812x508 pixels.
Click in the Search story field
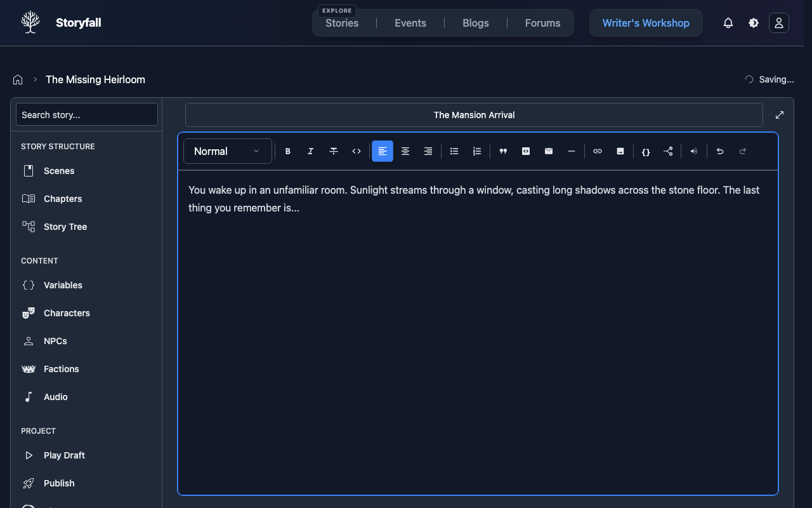point(86,114)
